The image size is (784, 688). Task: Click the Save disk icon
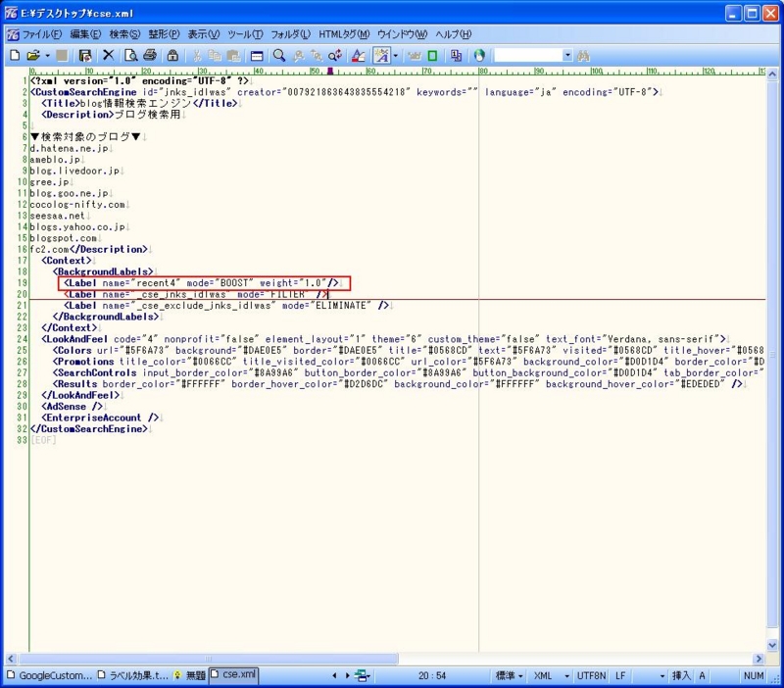click(62, 55)
